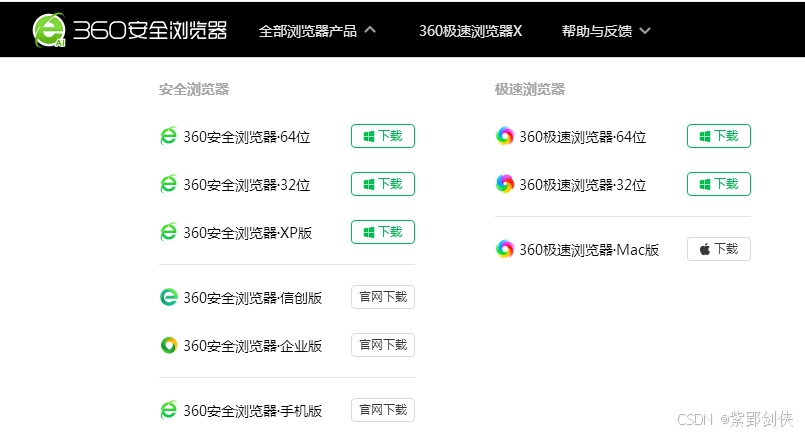Download 360极速浏览器·32位 for Windows
The height and width of the screenshot is (435, 805).
[x=719, y=184]
